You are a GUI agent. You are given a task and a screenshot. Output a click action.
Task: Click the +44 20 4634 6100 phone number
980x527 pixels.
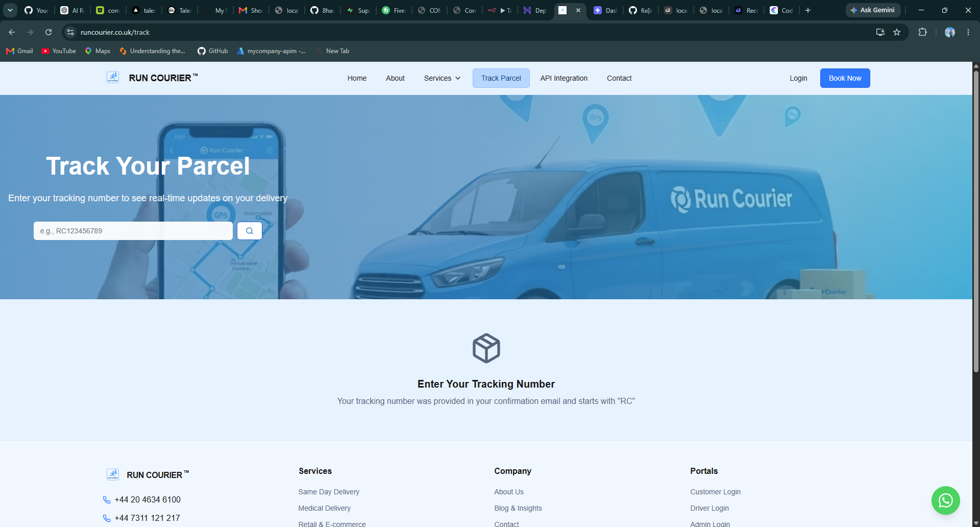click(148, 500)
